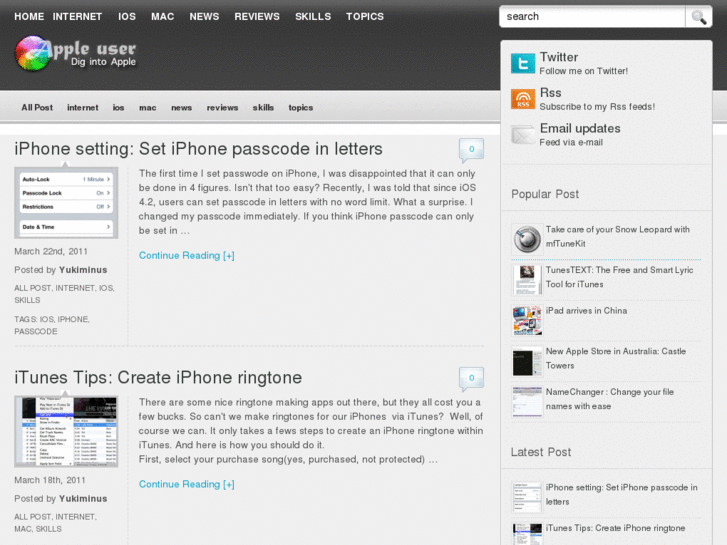Open iPad arrives in China thumbnail
The image size is (727, 545).
coord(527,321)
